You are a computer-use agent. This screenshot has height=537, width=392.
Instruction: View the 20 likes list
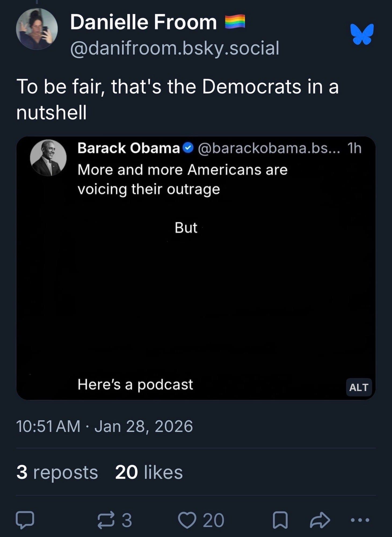pyautogui.click(x=149, y=472)
